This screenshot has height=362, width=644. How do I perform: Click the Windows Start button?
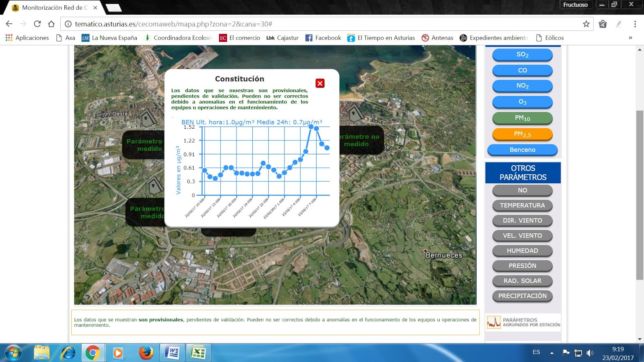pyautogui.click(x=13, y=353)
